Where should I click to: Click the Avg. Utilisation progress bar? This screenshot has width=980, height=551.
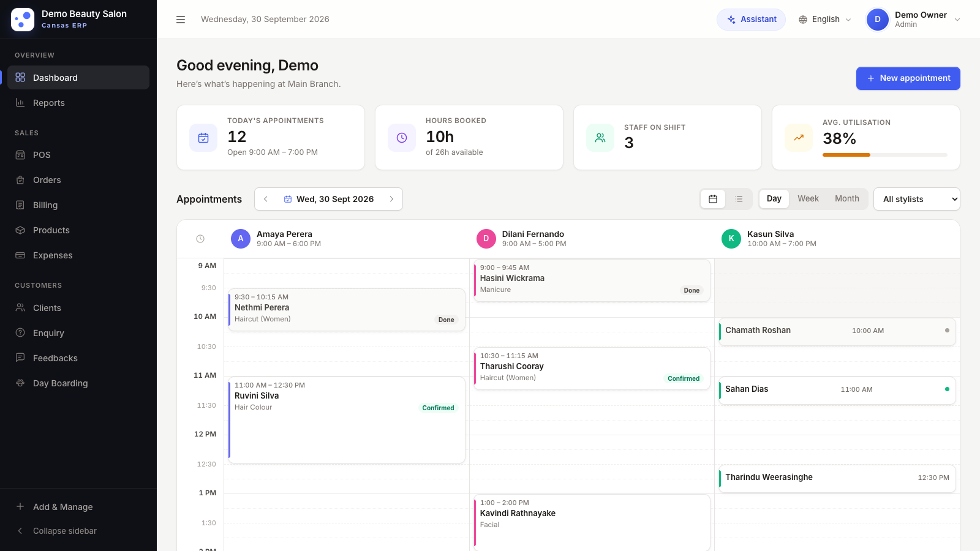(x=885, y=155)
